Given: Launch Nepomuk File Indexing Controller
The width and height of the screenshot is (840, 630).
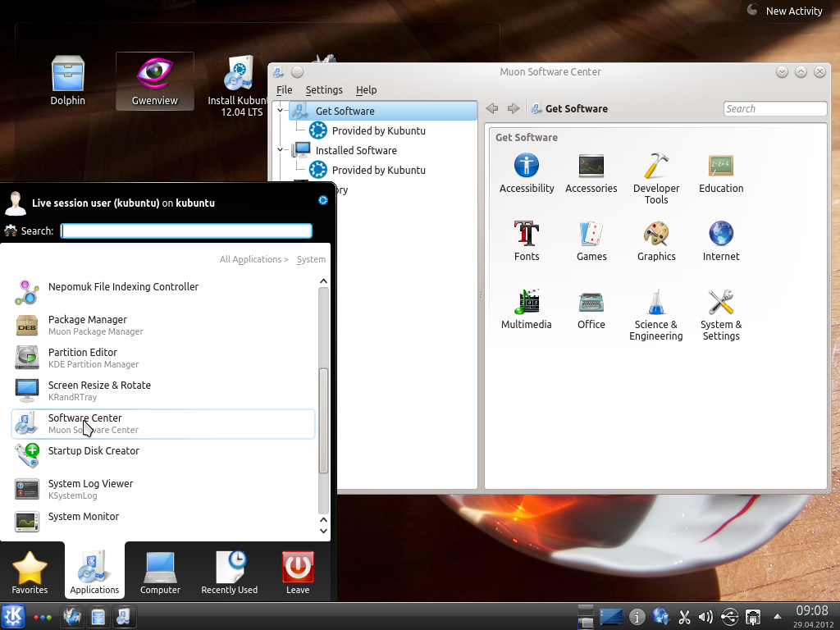Looking at the screenshot, I should [x=163, y=292].
